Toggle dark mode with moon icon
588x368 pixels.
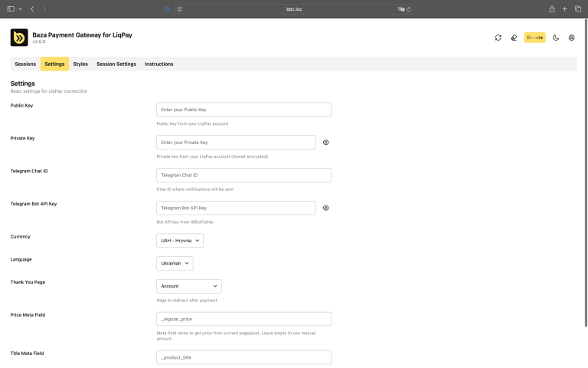coord(556,38)
